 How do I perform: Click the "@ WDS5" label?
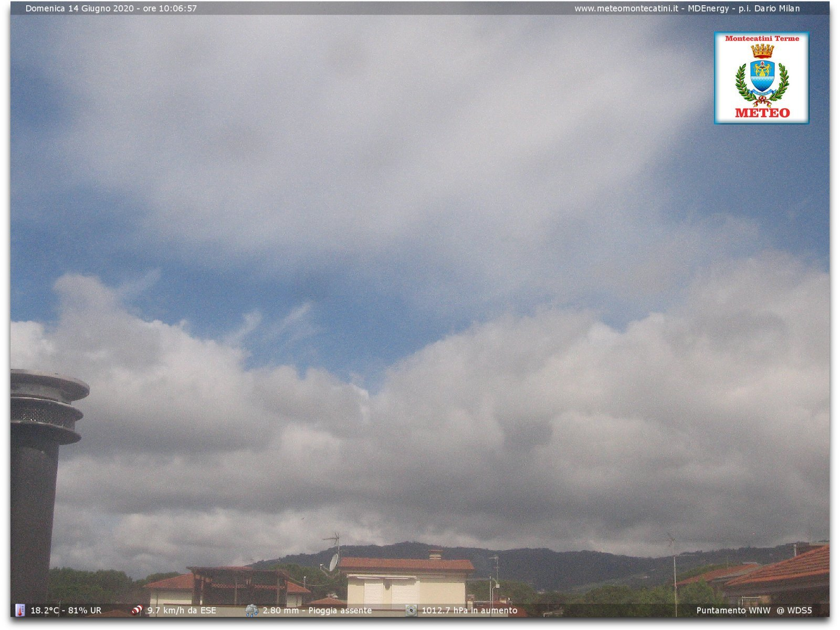[x=794, y=611]
